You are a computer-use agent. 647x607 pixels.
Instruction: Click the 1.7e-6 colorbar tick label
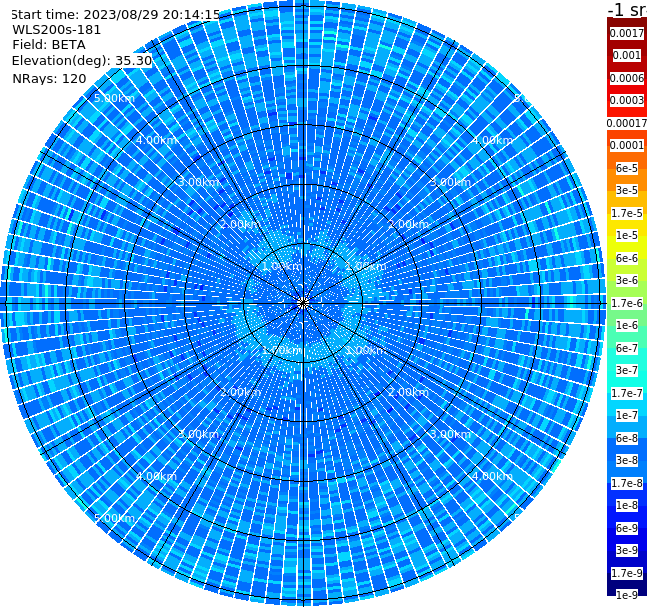tap(627, 303)
